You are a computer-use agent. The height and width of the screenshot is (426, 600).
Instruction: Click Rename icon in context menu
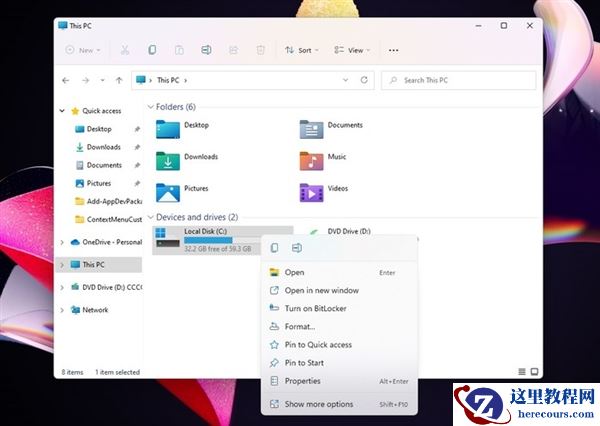pos(297,248)
